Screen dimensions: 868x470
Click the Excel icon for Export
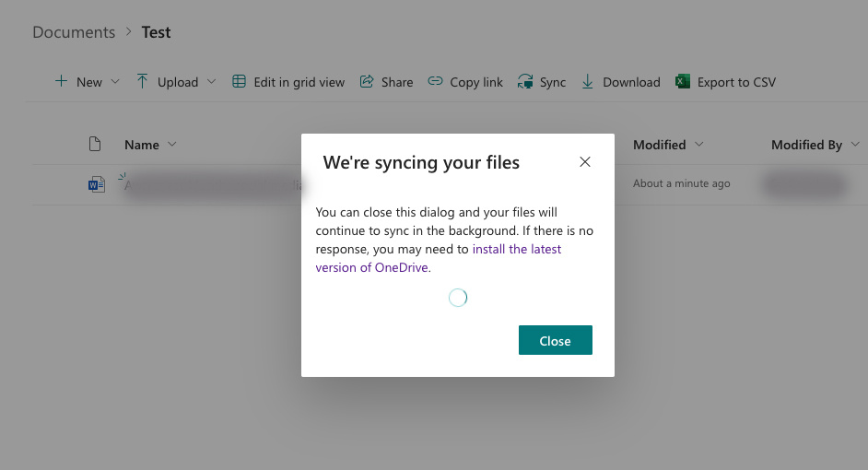683,81
